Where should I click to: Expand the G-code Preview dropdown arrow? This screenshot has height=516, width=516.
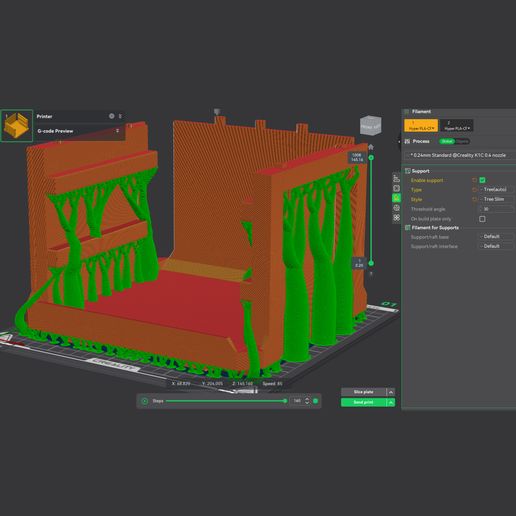[x=117, y=131]
